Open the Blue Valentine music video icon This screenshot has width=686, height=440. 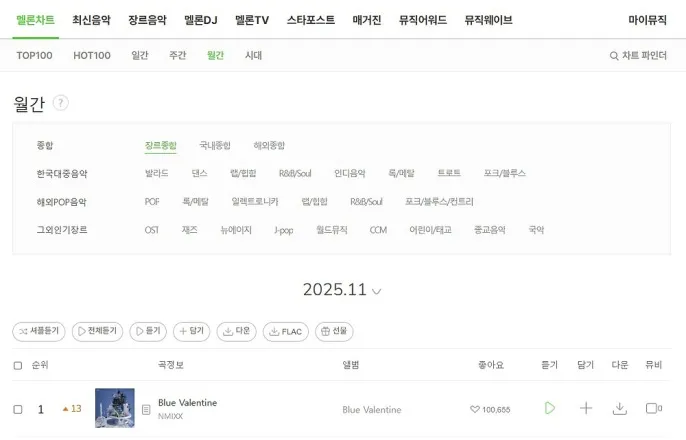[654, 409]
